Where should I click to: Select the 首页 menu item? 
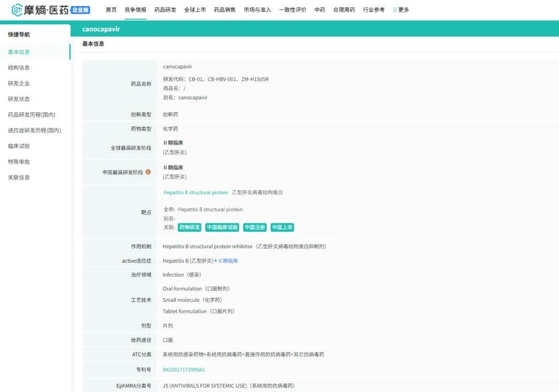(x=111, y=9)
